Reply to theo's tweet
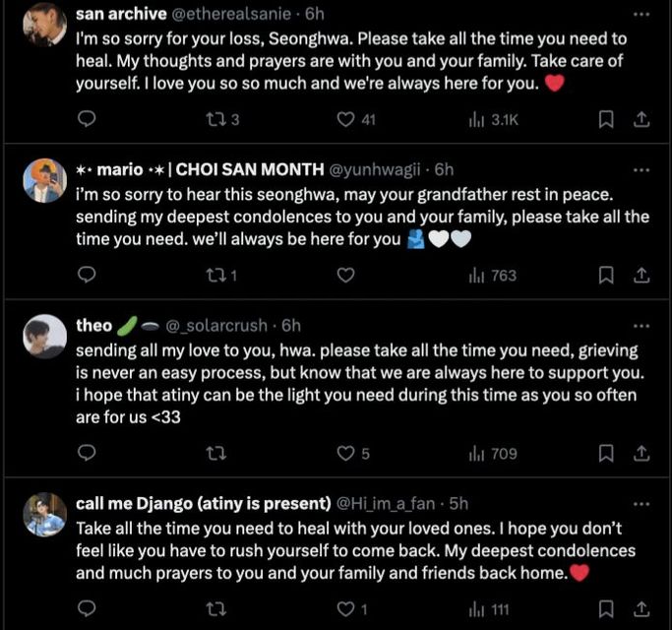This screenshot has height=630, width=672. click(x=87, y=454)
